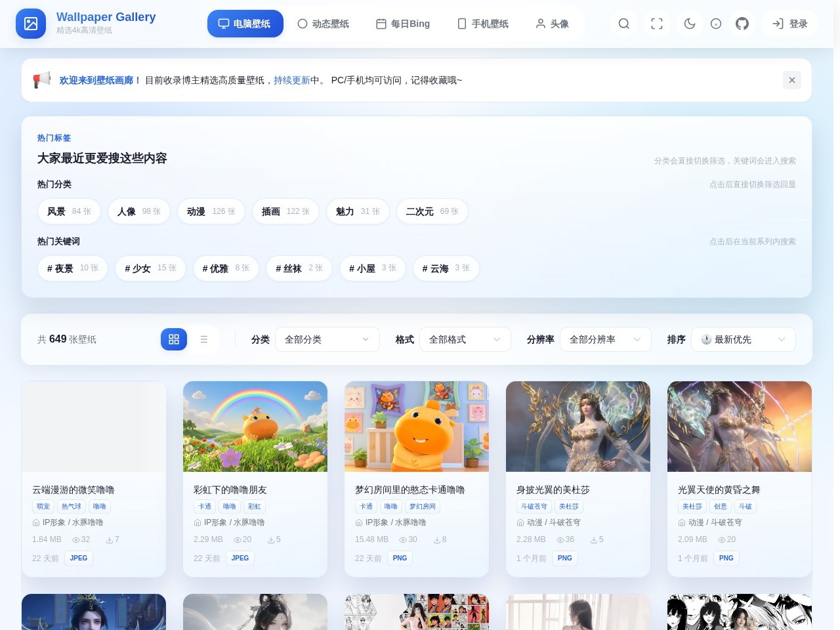Viewport: 840px width, 630px height.
Task: Click view count eye icon on 云端漫游 card
Action: (x=76, y=540)
